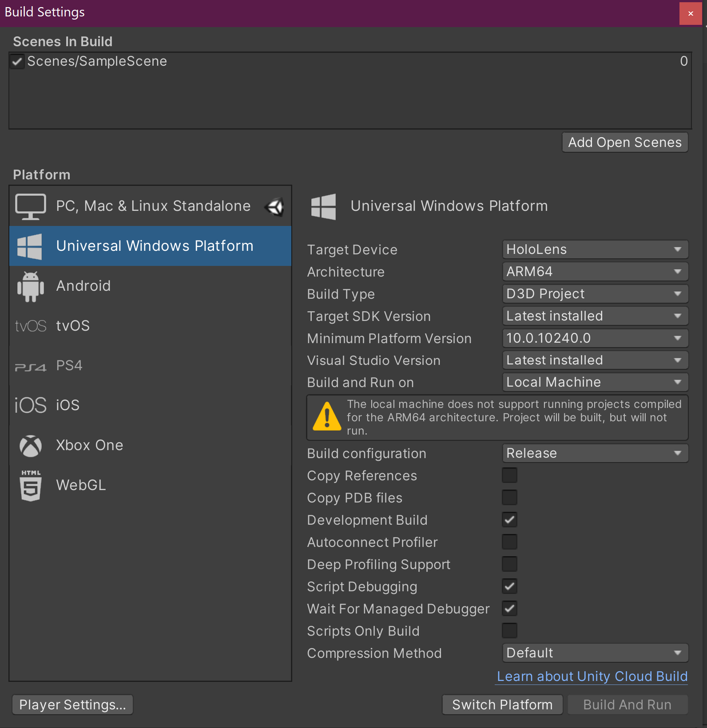Enable the Copy PDB files checkbox
This screenshot has width=707, height=728.
tap(509, 498)
